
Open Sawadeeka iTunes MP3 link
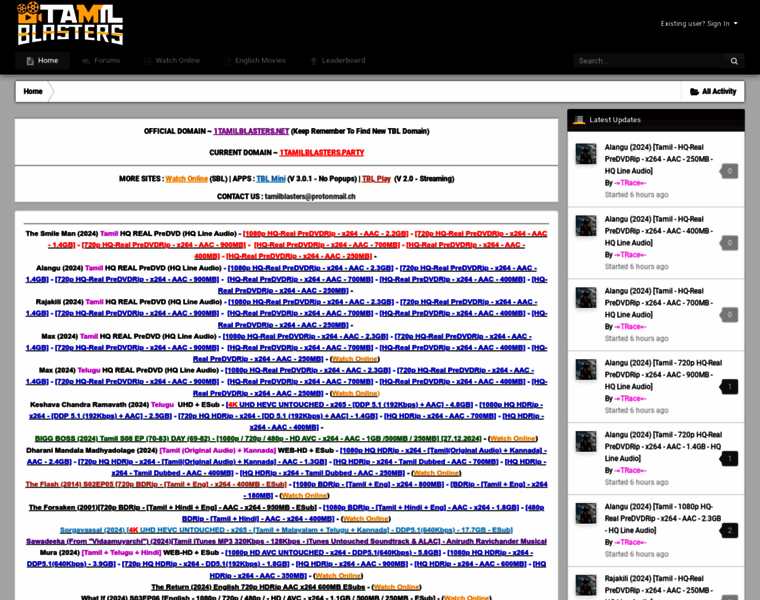(x=286, y=541)
